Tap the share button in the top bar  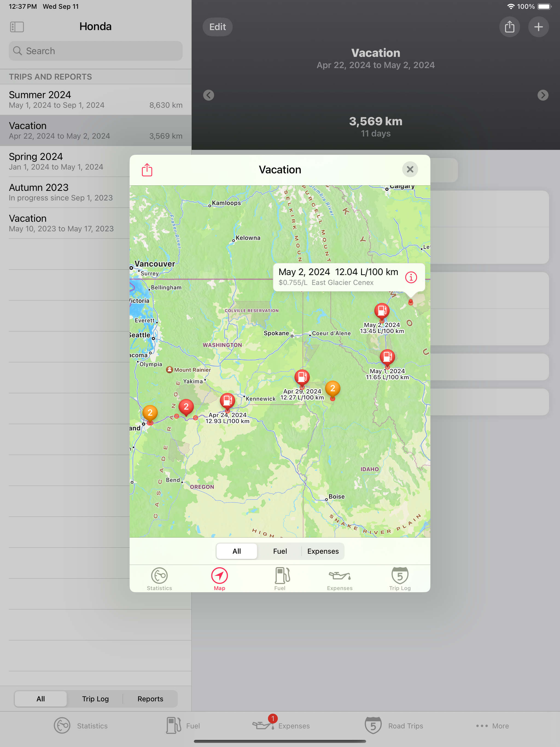[x=510, y=27]
